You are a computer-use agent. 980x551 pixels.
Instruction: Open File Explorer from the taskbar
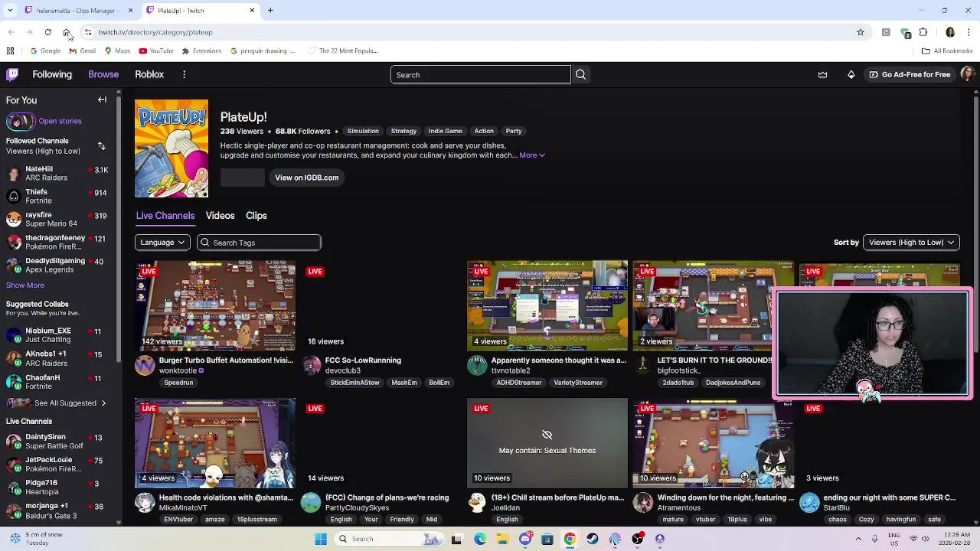pyautogui.click(x=502, y=539)
